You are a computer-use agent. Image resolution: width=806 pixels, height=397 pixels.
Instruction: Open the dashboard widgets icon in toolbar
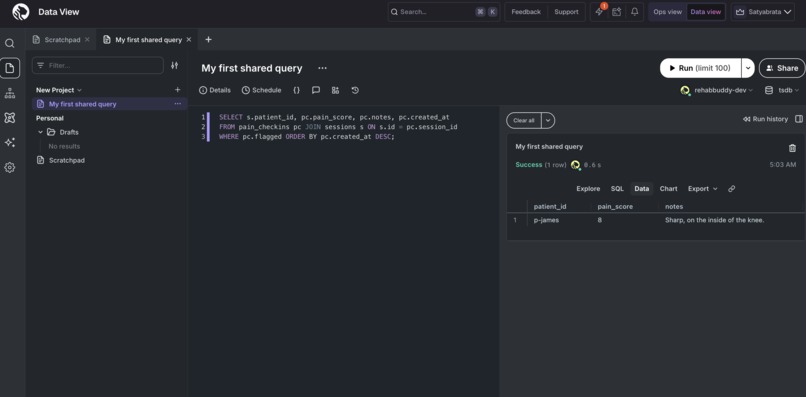coord(335,90)
